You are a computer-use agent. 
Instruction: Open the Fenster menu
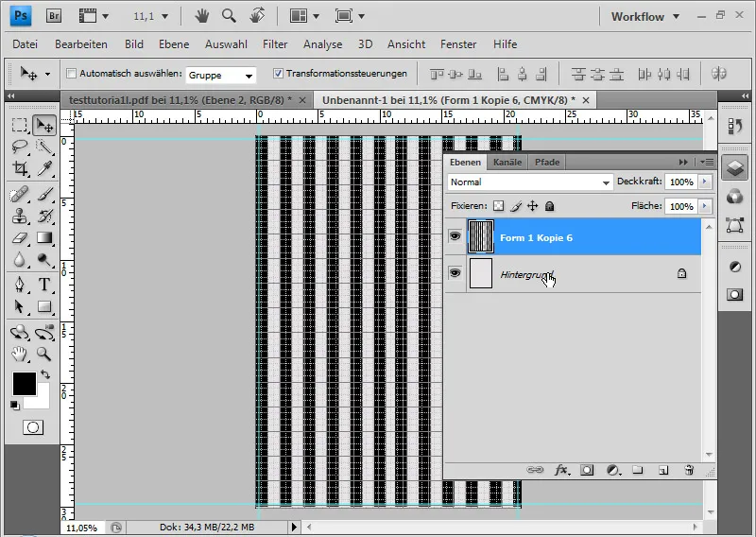[458, 44]
